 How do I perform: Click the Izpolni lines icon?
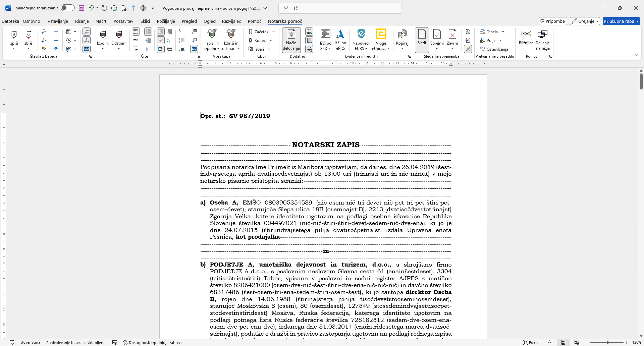click(103, 35)
